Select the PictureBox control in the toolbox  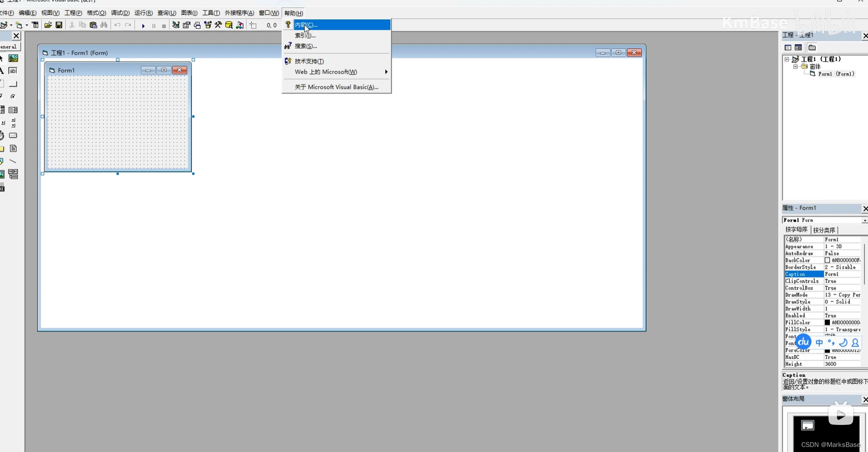(13, 58)
